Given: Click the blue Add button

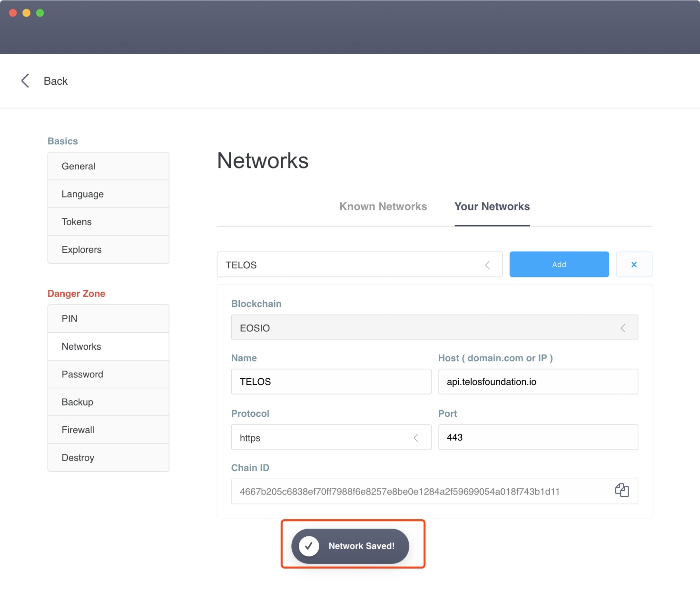Looking at the screenshot, I should click(559, 265).
